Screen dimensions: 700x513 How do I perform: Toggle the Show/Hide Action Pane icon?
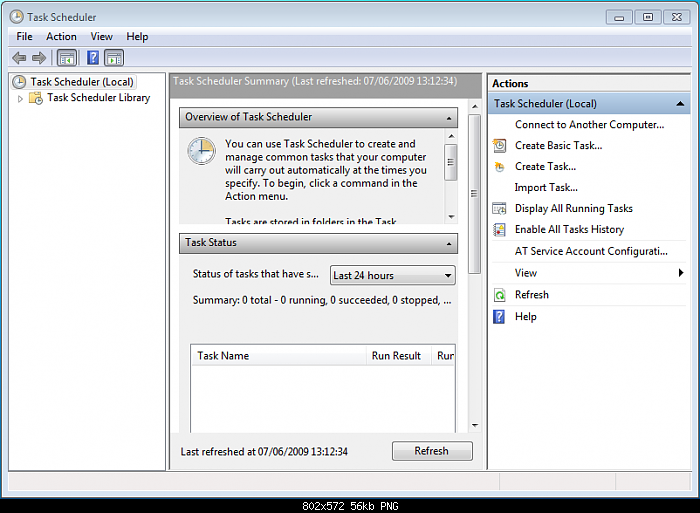[x=114, y=58]
